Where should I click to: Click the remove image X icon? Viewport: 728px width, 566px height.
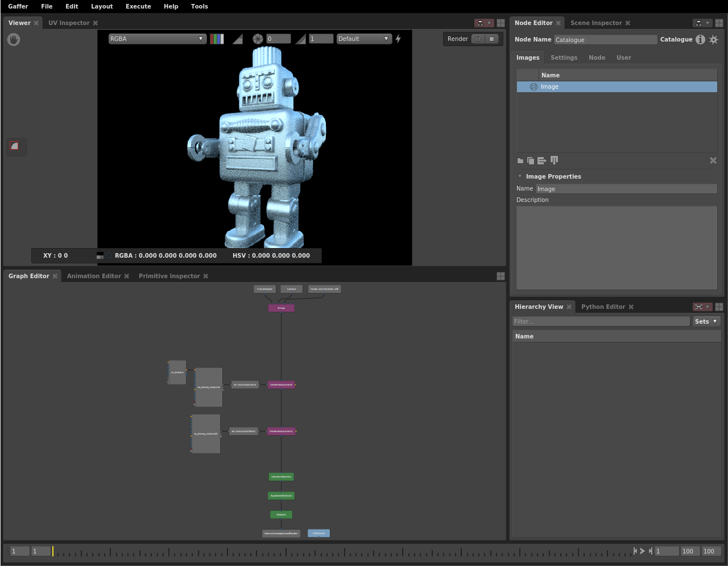[x=713, y=160]
